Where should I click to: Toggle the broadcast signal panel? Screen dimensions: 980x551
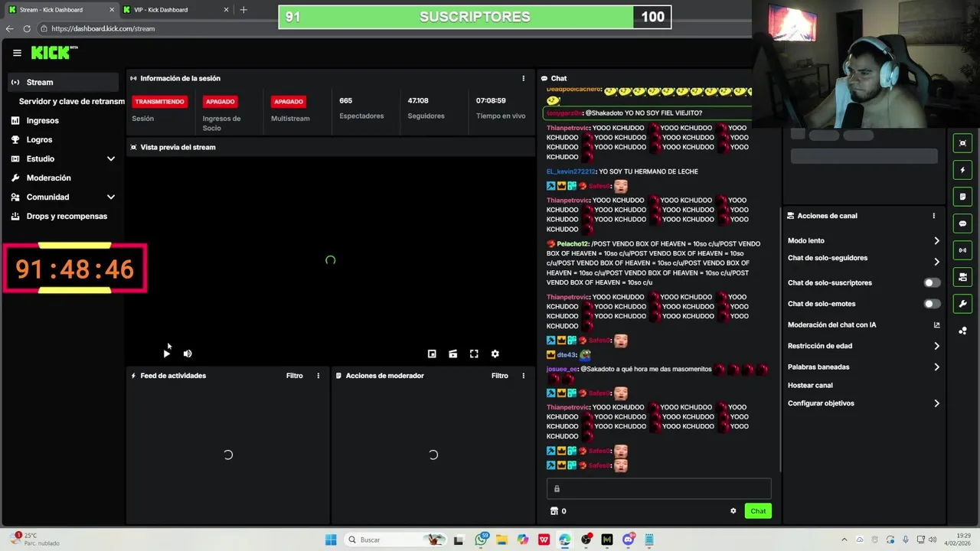click(x=962, y=250)
